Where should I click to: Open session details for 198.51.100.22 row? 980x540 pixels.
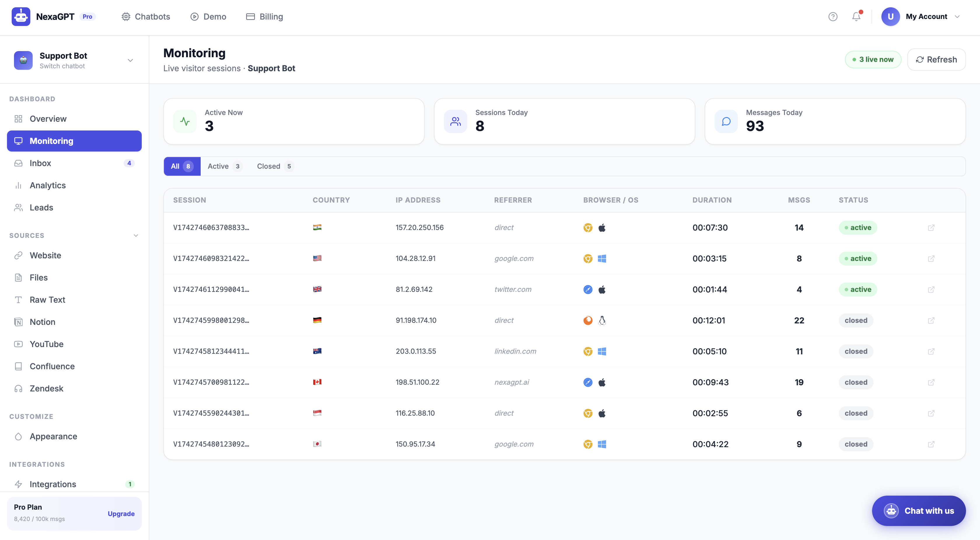click(931, 382)
